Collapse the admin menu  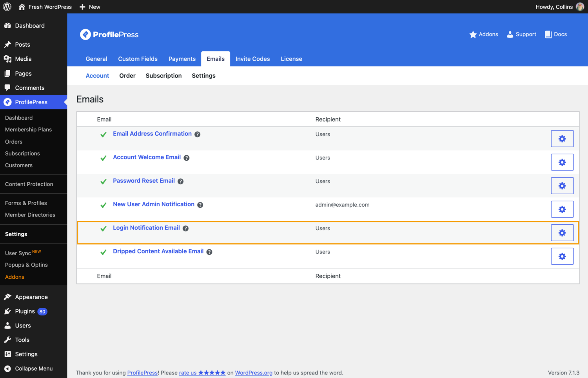coord(33,369)
